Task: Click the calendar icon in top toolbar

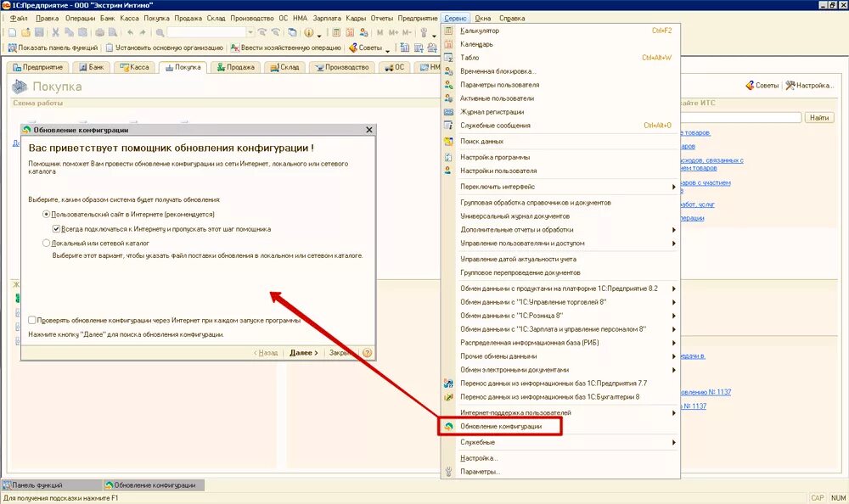Action: (x=350, y=32)
